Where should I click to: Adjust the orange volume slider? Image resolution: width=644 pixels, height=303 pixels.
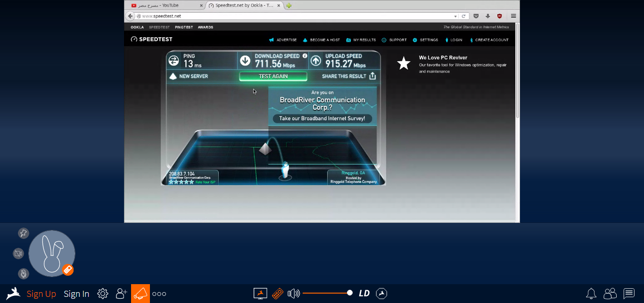(328, 293)
